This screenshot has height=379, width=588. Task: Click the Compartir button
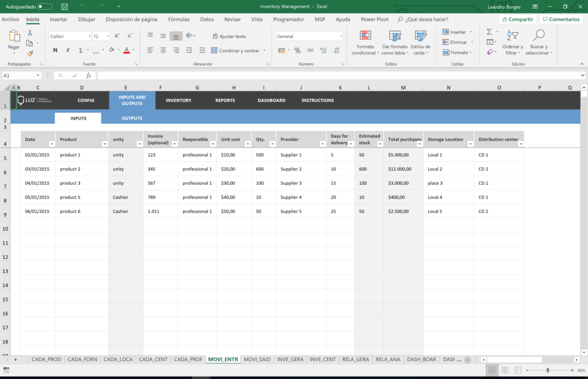[x=517, y=19]
